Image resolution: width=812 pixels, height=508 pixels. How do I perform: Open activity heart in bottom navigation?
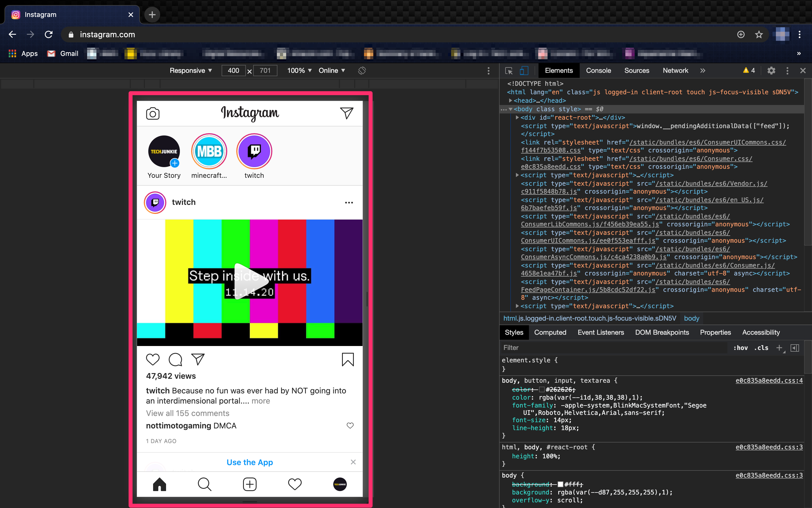(x=295, y=484)
